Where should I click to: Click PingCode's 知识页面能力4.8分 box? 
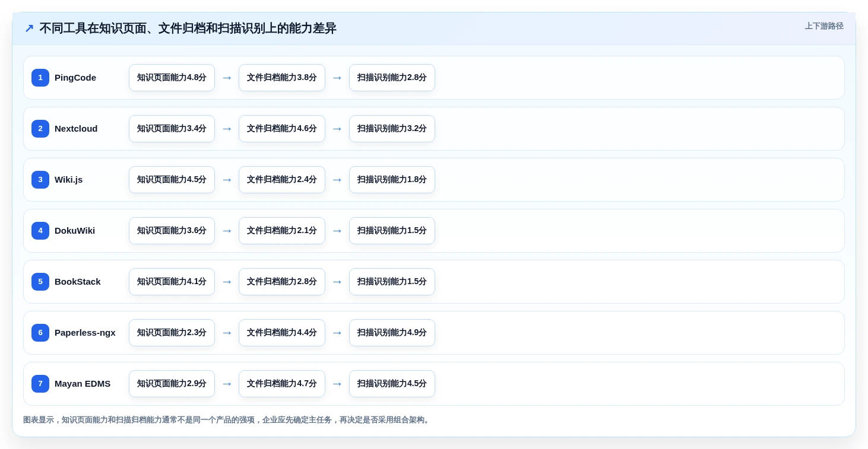tap(172, 78)
